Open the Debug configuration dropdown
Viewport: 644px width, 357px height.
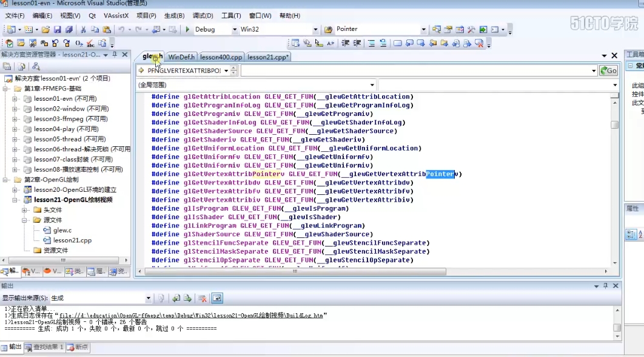234,30
